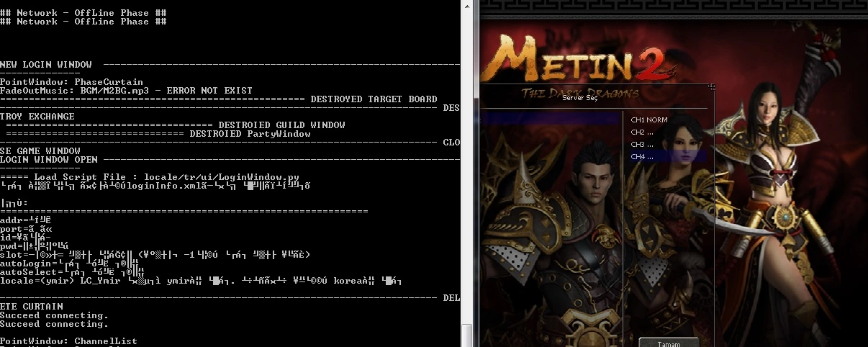
Task: Click 'DESTROIED GUILD WINDOW' console line
Action: (x=281, y=125)
